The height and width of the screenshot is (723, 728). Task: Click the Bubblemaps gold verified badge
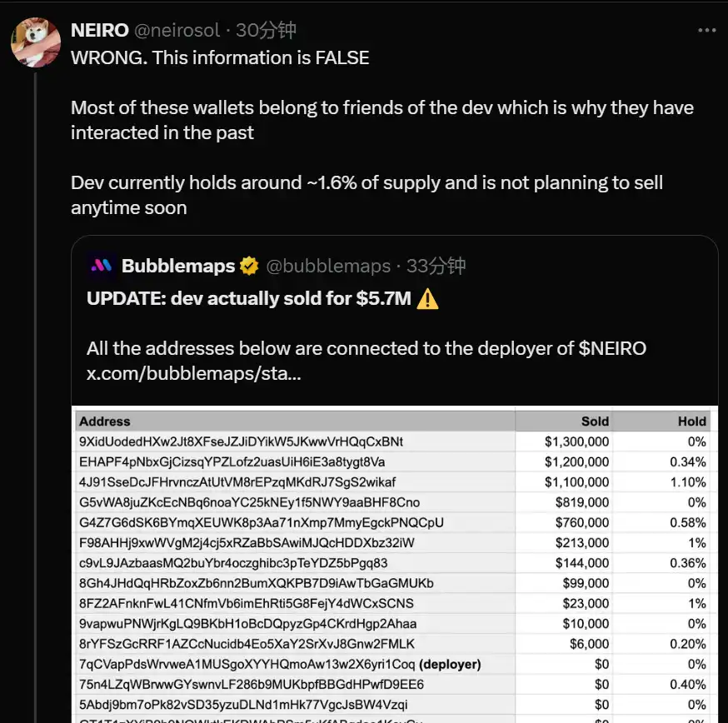coord(249,267)
